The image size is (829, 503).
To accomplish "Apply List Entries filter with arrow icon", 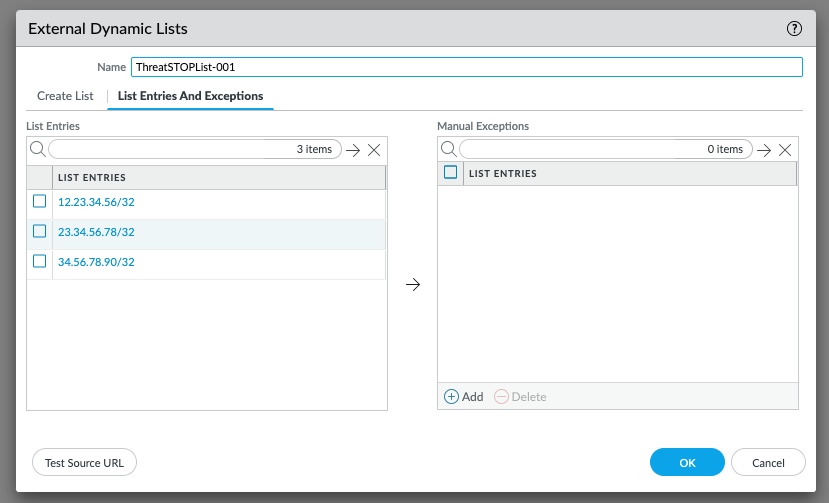I will tap(353, 150).
